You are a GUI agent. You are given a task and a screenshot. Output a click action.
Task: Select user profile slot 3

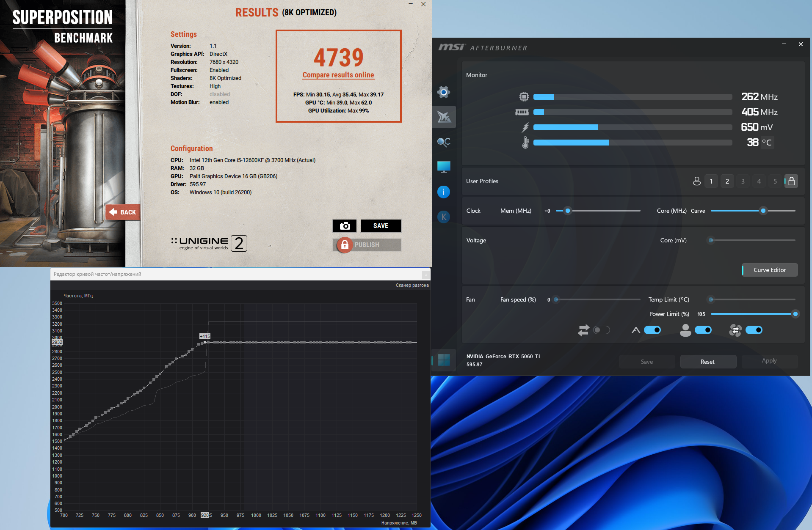click(x=743, y=181)
